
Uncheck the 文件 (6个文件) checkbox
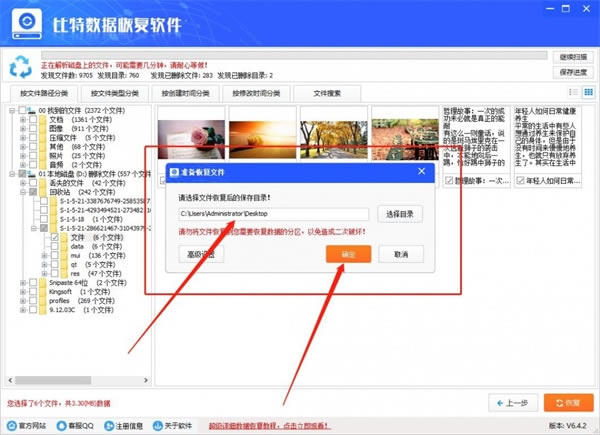(54, 239)
